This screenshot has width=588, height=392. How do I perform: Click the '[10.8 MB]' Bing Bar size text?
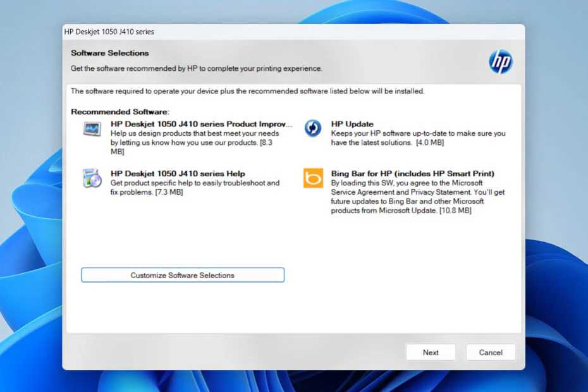click(455, 211)
